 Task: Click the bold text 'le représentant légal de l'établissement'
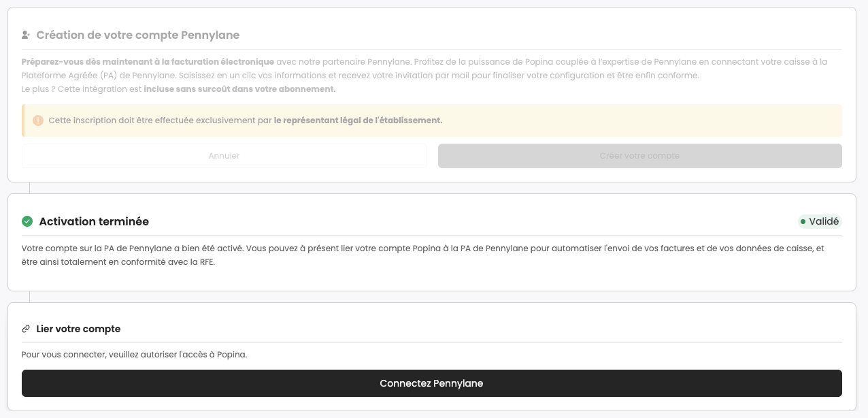pyautogui.click(x=358, y=120)
